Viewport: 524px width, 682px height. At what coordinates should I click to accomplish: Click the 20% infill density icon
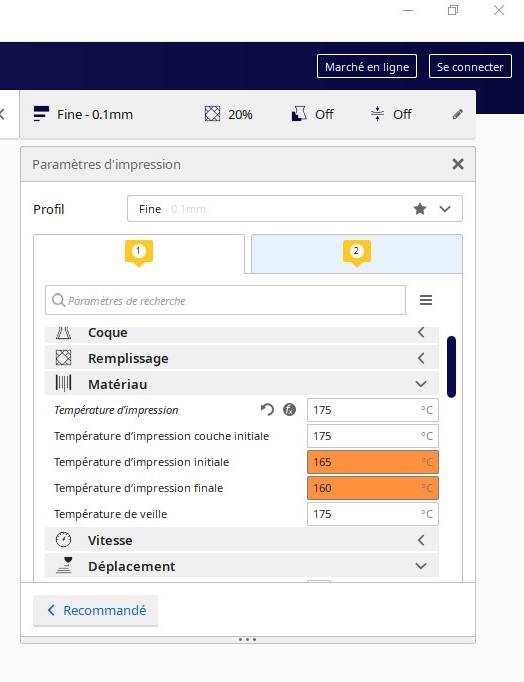[x=212, y=114]
